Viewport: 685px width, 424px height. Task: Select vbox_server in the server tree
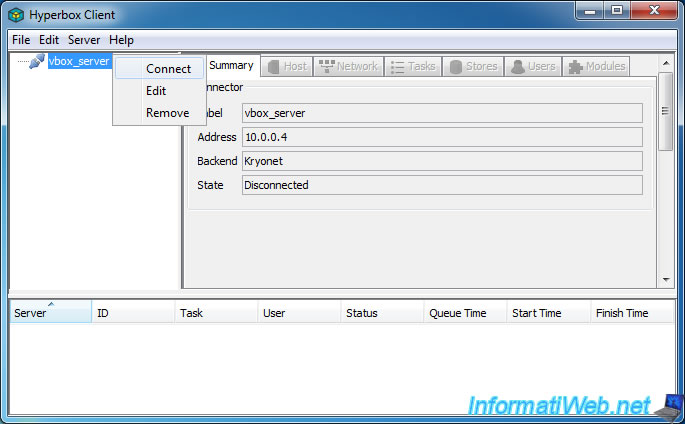79,61
